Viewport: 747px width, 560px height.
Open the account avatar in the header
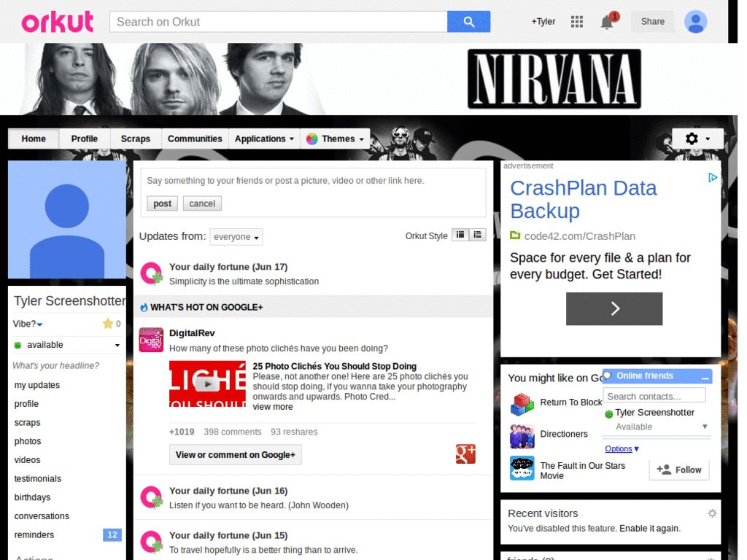pyautogui.click(x=695, y=22)
